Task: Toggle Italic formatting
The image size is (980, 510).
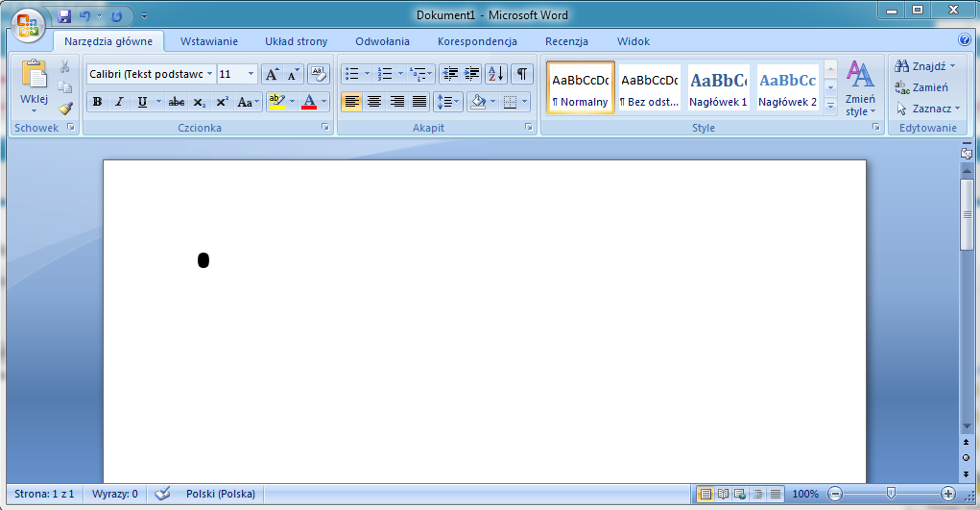Action: (119, 102)
